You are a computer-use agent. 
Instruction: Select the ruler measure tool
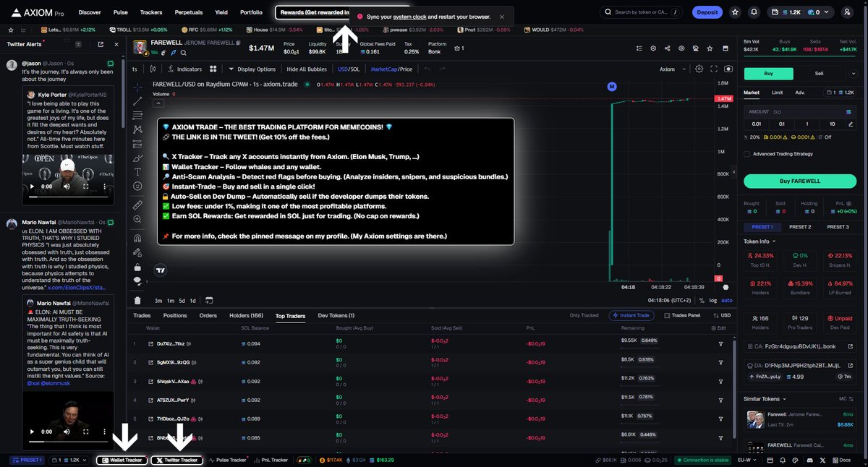click(x=137, y=205)
